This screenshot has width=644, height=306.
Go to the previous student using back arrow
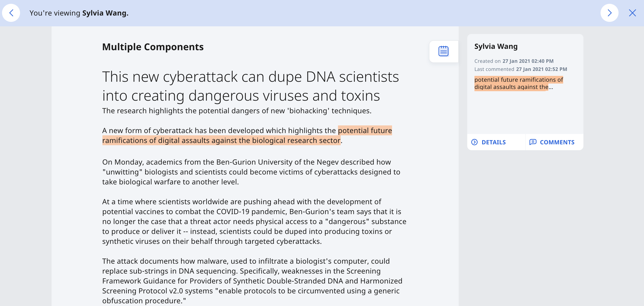click(11, 13)
